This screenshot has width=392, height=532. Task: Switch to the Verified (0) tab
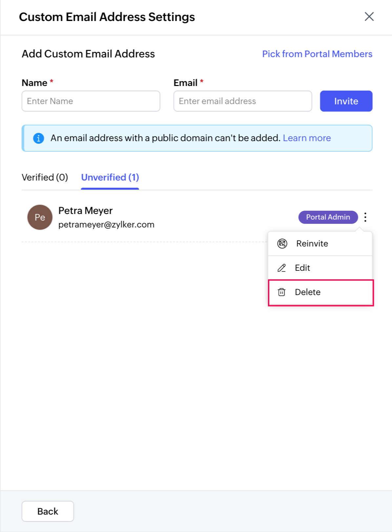(x=45, y=177)
